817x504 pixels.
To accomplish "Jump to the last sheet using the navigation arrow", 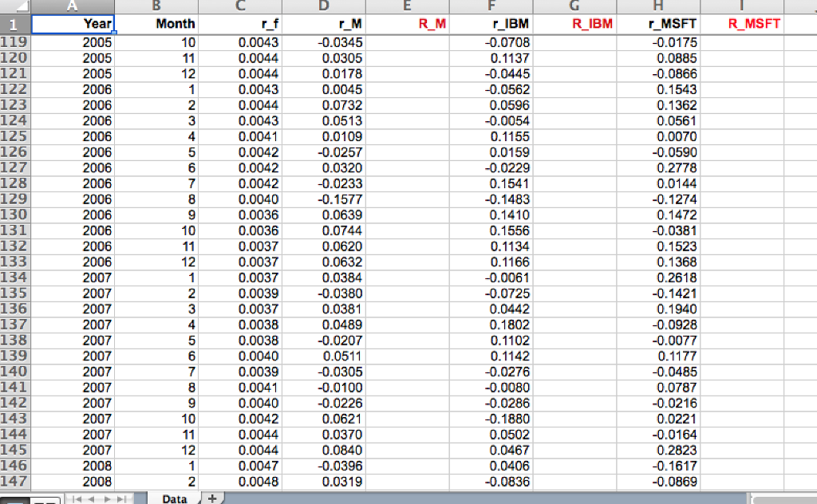I will pos(121,498).
